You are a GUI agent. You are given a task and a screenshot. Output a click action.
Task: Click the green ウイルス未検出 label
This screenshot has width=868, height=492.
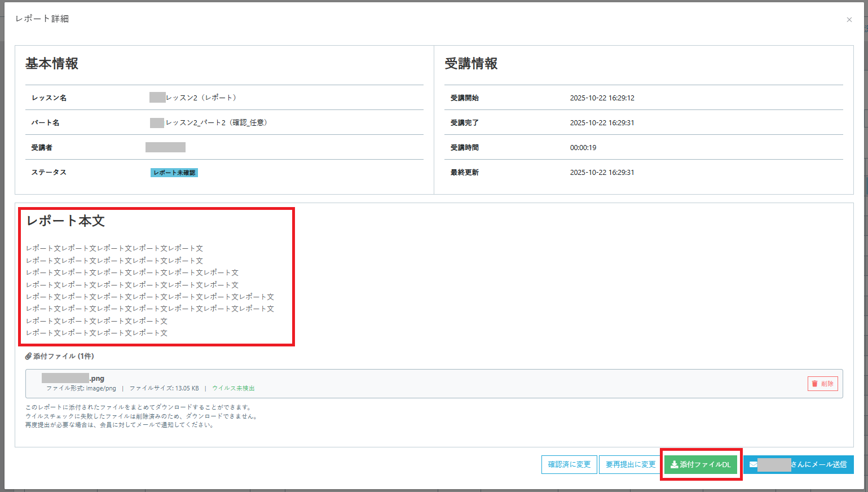click(233, 388)
